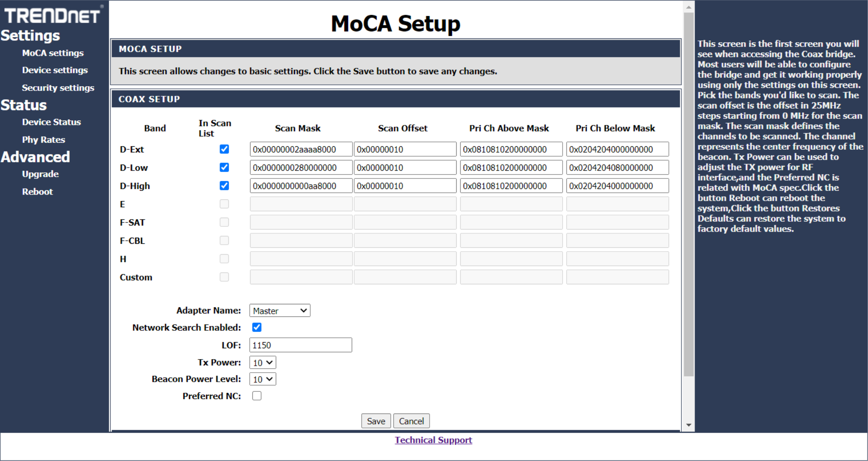This screenshot has height=461, width=868.
Task: Click the scrollbar up arrow
Action: [688, 7]
